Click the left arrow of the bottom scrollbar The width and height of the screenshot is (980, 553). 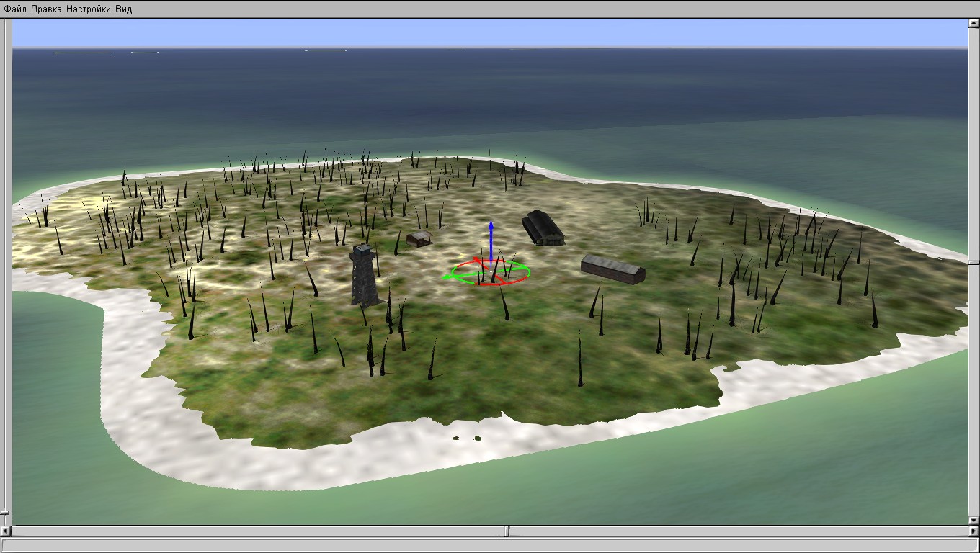coord(6,531)
